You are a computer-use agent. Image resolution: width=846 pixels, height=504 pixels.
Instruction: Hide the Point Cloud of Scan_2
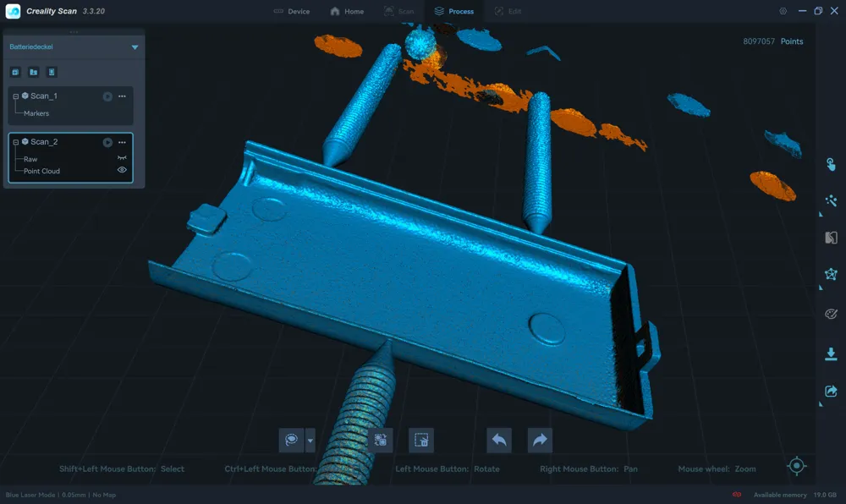coord(122,170)
